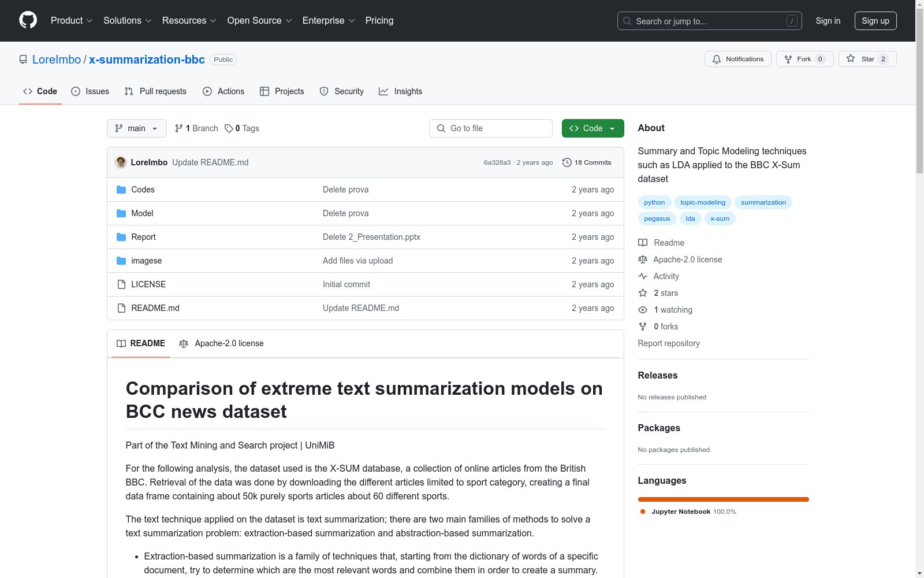Open the GitHub homepage logo
Image resolution: width=924 pixels, height=578 pixels.
point(28,20)
